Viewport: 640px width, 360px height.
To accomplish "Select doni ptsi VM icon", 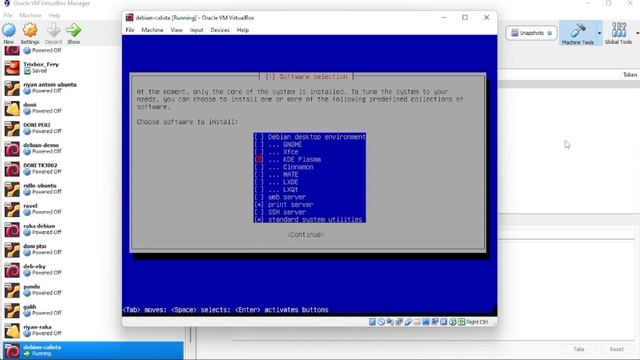I will [x=12, y=249].
